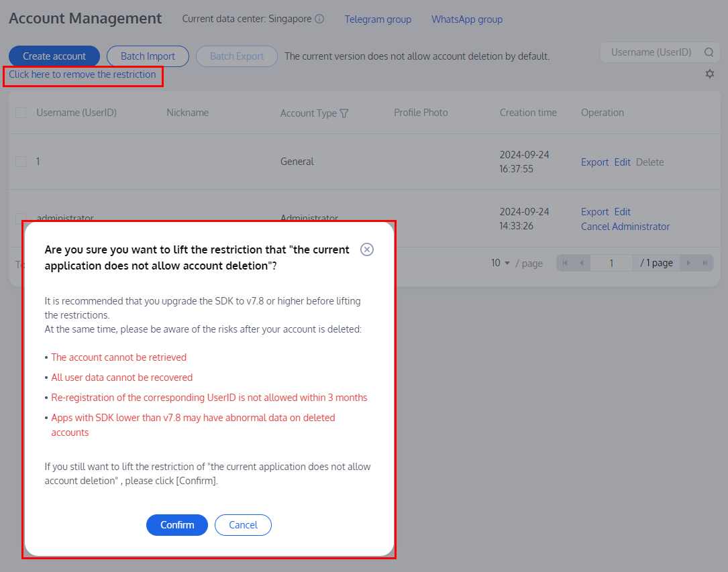Expand the 10 per page dropdown
The height and width of the screenshot is (572, 728).
pyautogui.click(x=501, y=263)
